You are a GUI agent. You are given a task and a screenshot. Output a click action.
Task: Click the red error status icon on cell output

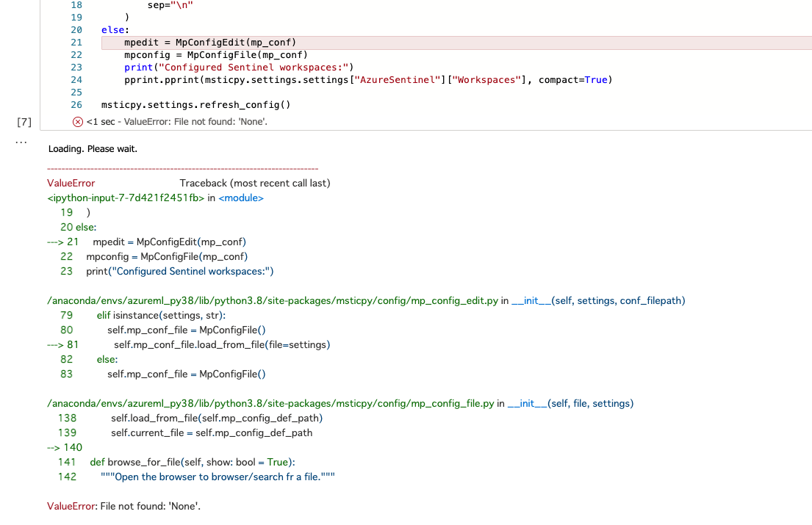click(x=77, y=121)
